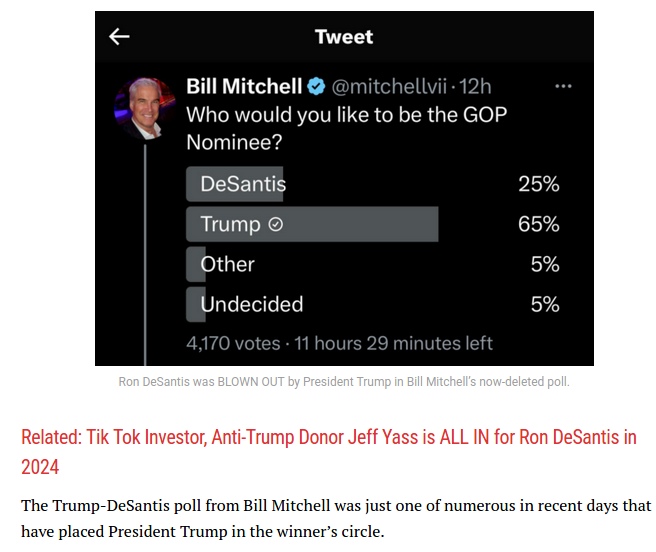Click the checkmark icon next to Trump
Viewport: 656px width, 552px height.
click(x=275, y=224)
